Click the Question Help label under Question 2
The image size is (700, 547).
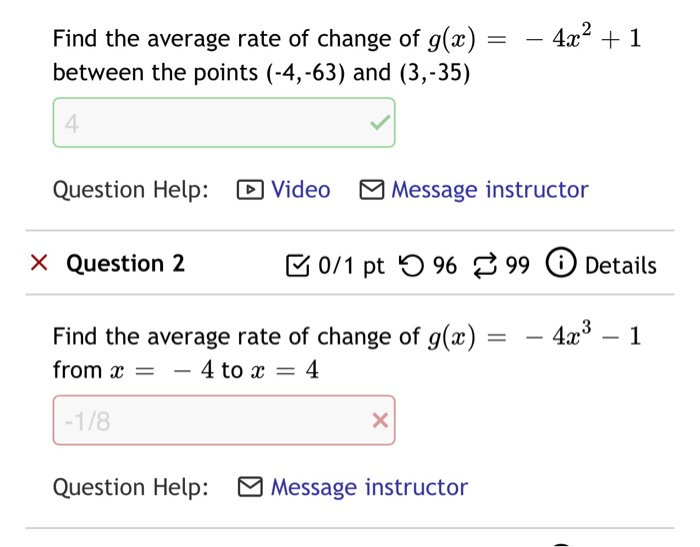[131, 488]
